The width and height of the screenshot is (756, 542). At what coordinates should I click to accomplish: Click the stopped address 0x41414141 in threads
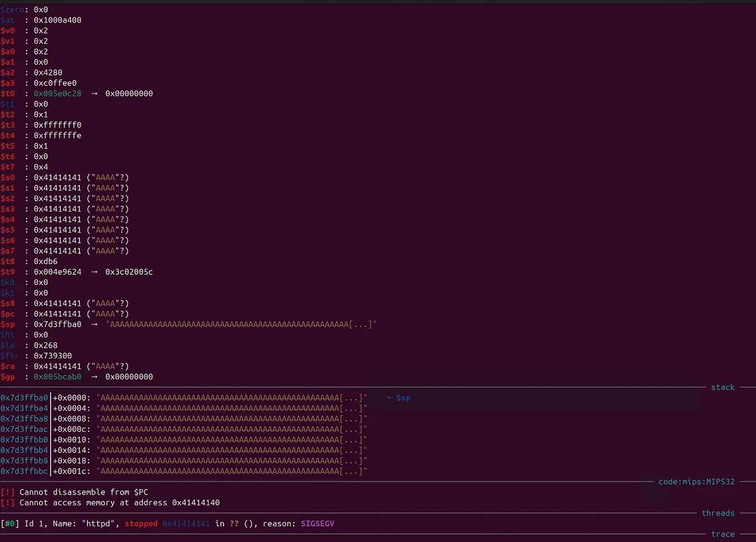[x=186, y=524]
